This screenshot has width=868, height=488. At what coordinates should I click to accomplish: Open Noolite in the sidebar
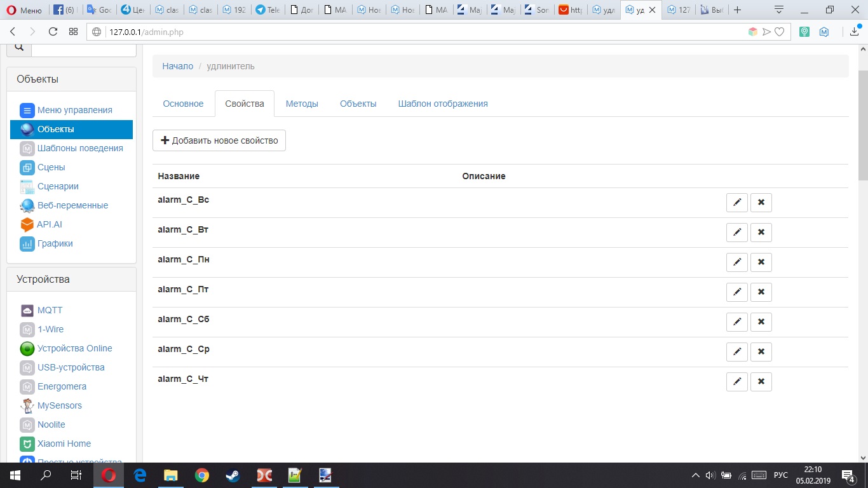coord(43,424)
